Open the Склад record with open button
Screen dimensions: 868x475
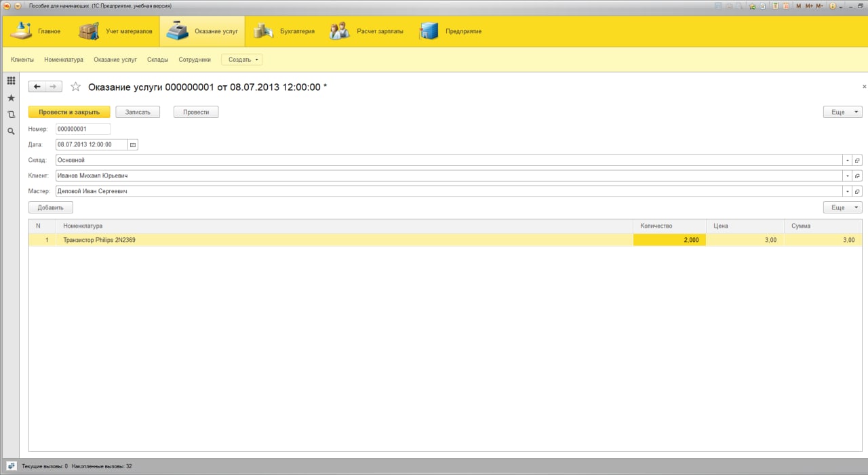[x=857, y=160]
